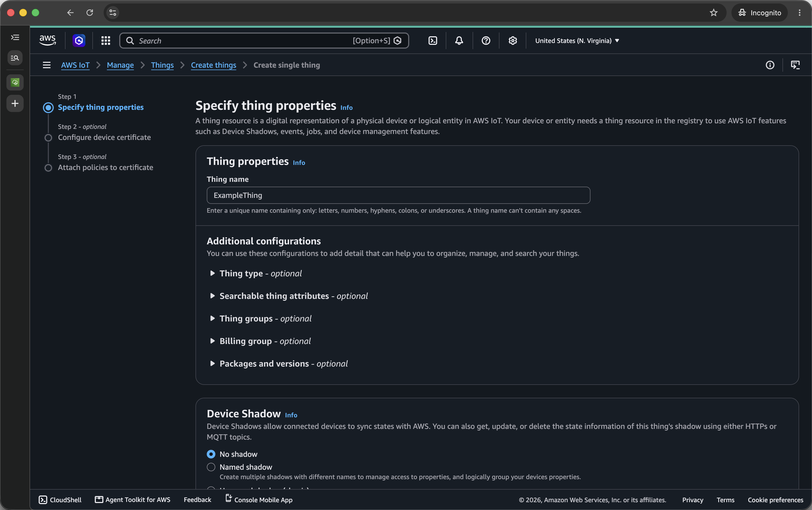The image size is (812, 510).
Task: Open Agent Toolkit for AWS in footer
Action: coord(133,500)
